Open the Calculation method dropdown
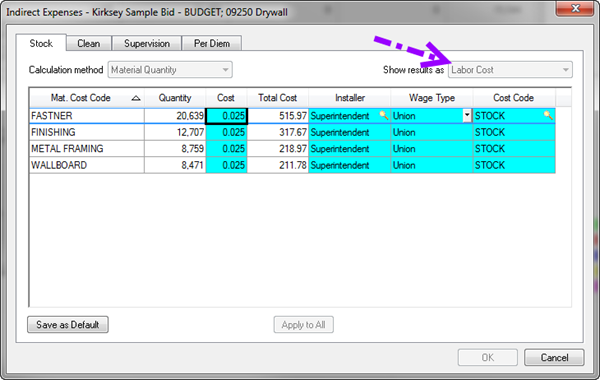This screenshot has width=600, height=380. 170,70
